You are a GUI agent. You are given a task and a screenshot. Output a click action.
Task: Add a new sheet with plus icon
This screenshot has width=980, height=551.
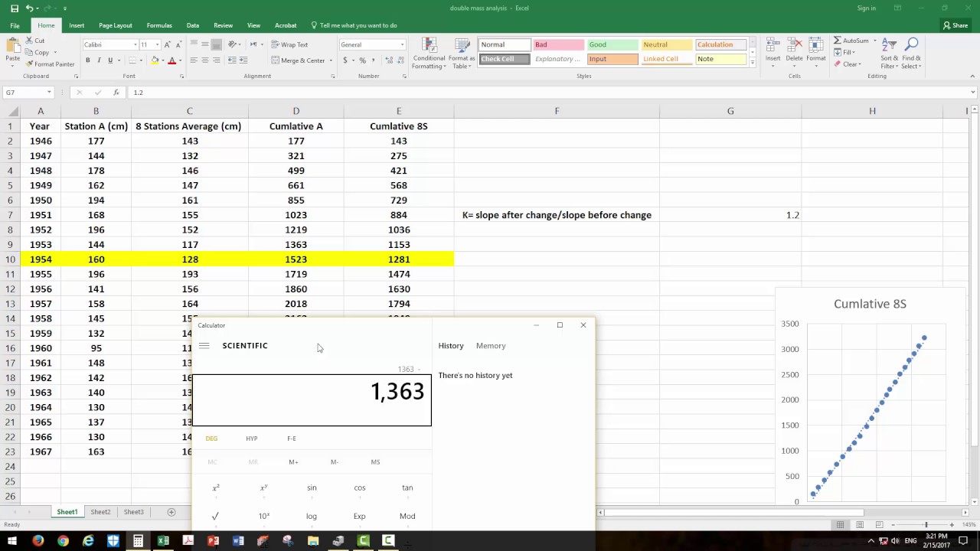pos(171,512)
